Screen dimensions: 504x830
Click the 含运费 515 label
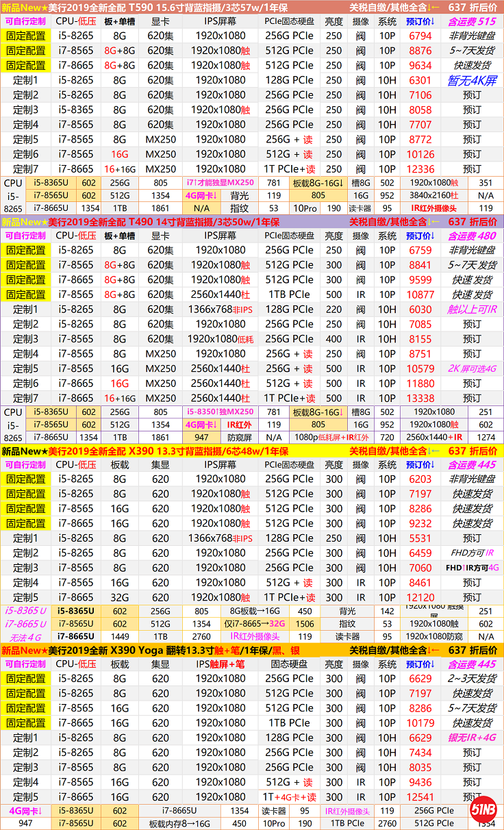click(472, 21)
